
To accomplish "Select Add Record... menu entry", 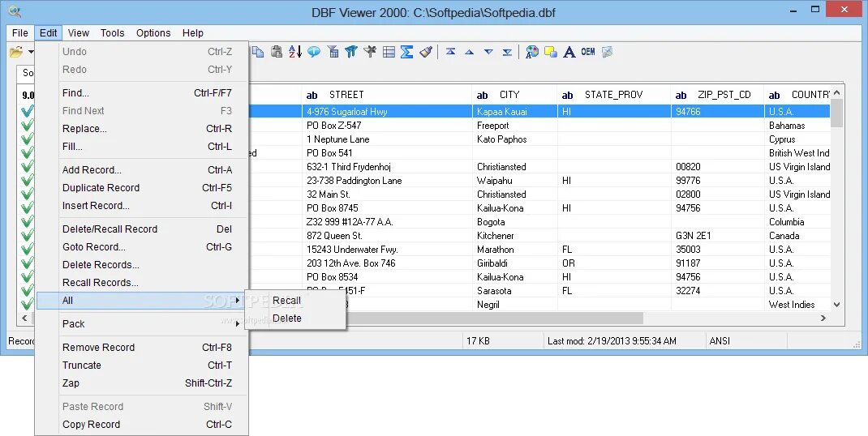I will tap(142, 170).
